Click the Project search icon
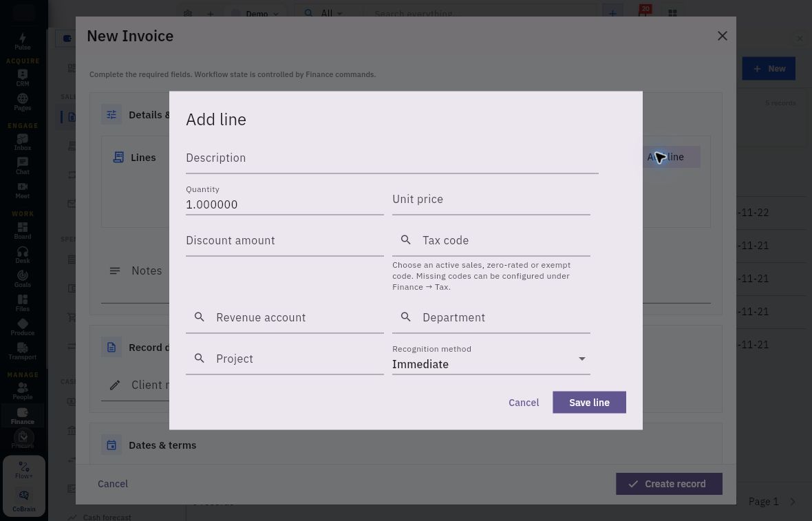The width and height of the screenshot is (812, 521). [x=200, y=358]
